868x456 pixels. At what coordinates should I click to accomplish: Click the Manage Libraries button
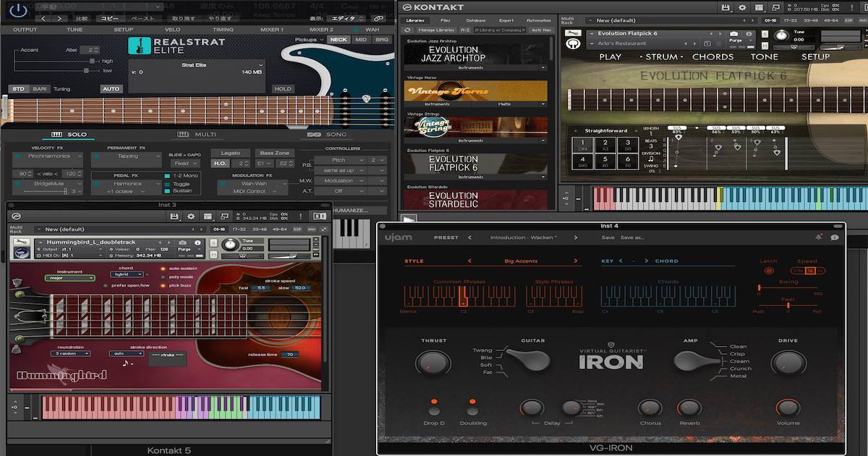point(435,30)
